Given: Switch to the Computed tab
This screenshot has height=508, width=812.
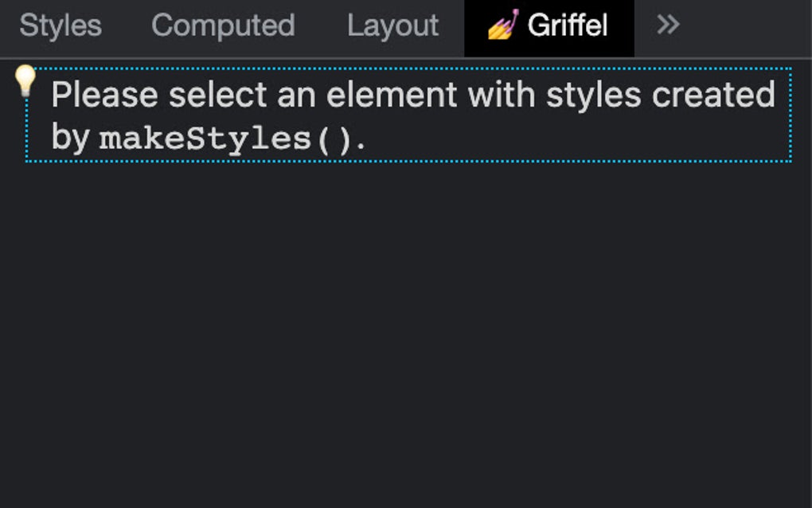Looking at the screenshot, I should 223,25.
